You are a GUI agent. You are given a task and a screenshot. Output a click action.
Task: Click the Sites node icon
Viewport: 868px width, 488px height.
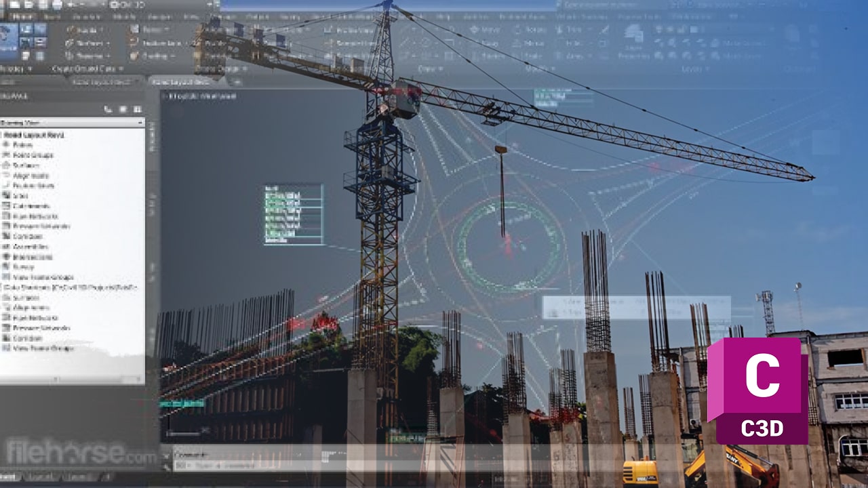pos(6,196)
